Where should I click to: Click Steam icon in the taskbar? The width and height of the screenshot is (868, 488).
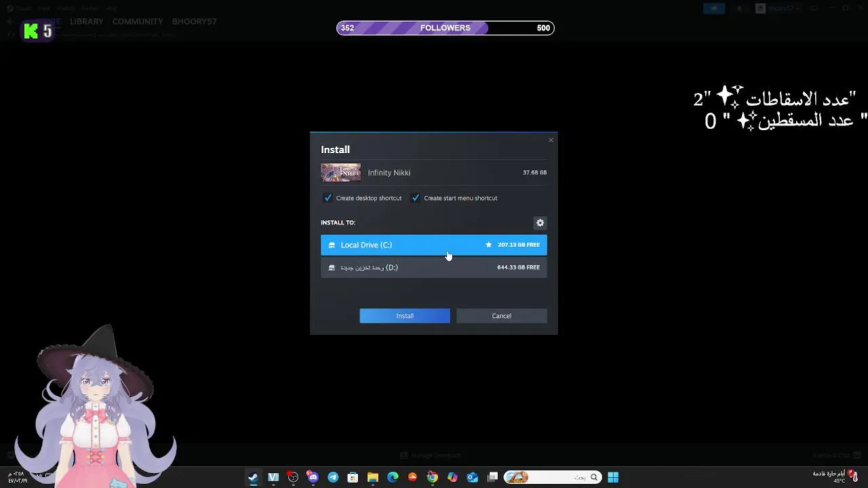coord(253,477)
